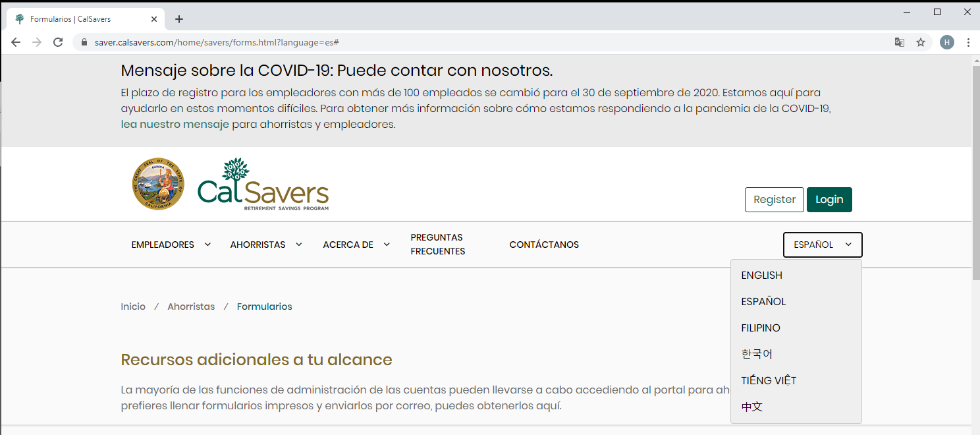Image resolution: width=980 pixels, height=435 pixels.
Task: Select FILIPINO from the language list
Action: (796, 328)
